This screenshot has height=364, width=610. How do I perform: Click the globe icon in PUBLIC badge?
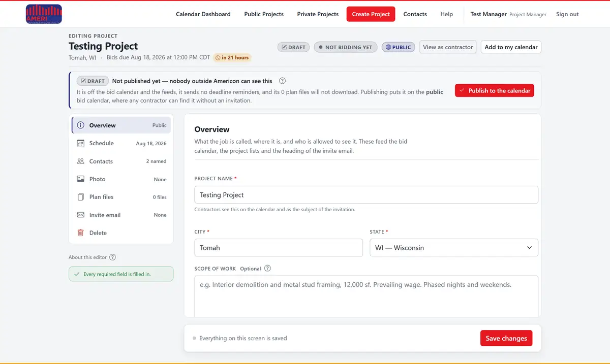click(x=388, y=47)
